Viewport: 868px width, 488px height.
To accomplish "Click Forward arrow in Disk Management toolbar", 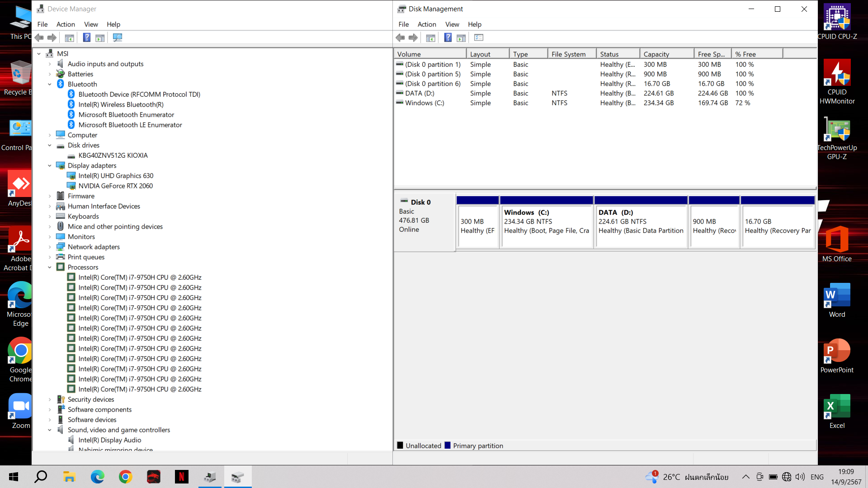I will coord(413,38).
